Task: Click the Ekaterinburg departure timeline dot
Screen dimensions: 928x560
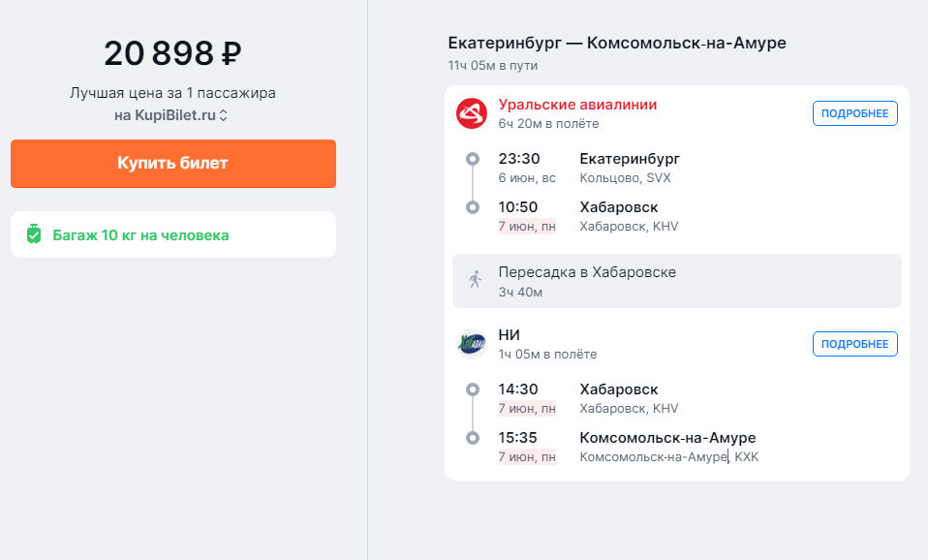Action: pos(472,159)
